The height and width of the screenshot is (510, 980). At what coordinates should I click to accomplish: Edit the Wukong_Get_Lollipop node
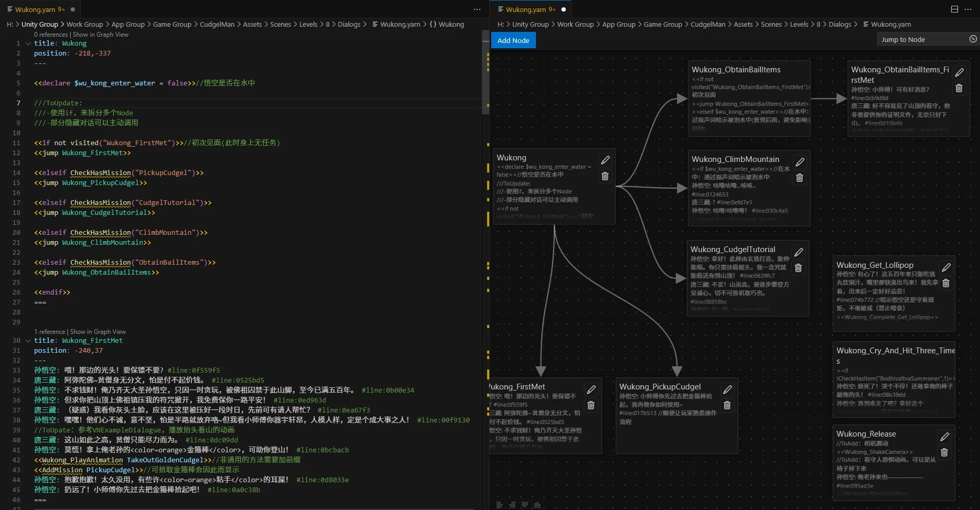click(x=946, y=267)
